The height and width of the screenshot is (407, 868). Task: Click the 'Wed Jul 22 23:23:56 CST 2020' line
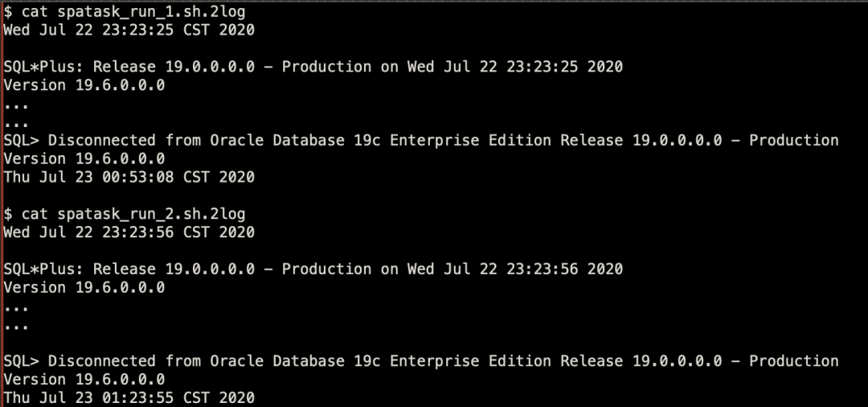129,232
